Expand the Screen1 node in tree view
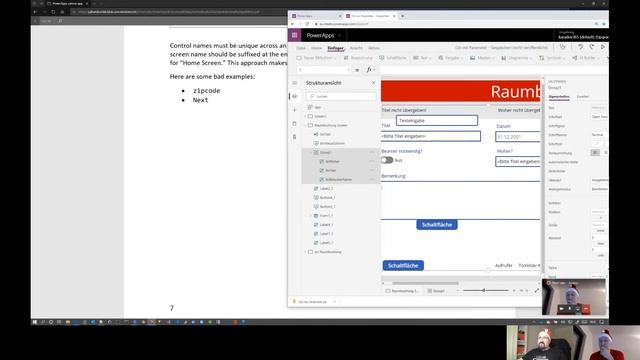 [x=305, y=116]
